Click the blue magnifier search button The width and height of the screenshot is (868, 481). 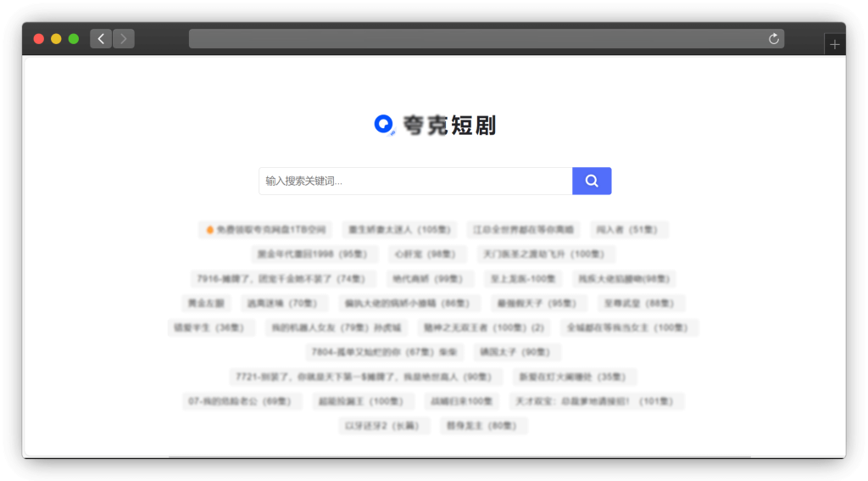(x=592, y=181)
